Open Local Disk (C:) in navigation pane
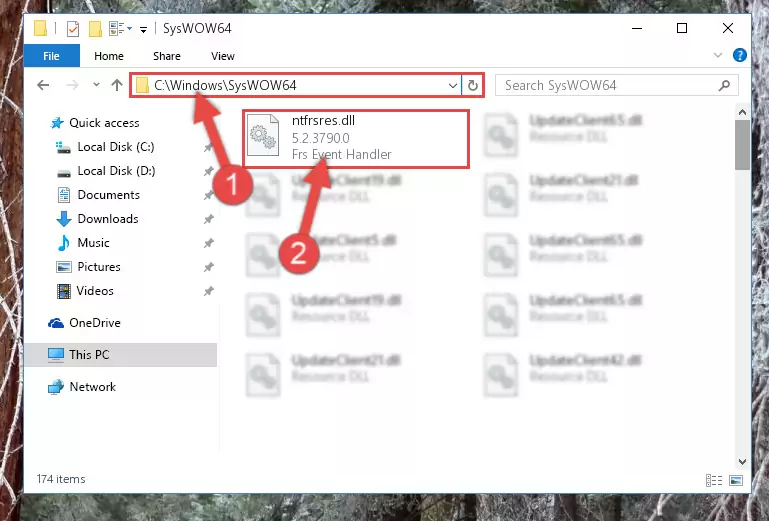This screenshot has height=521, width=769. pos(116,147)
